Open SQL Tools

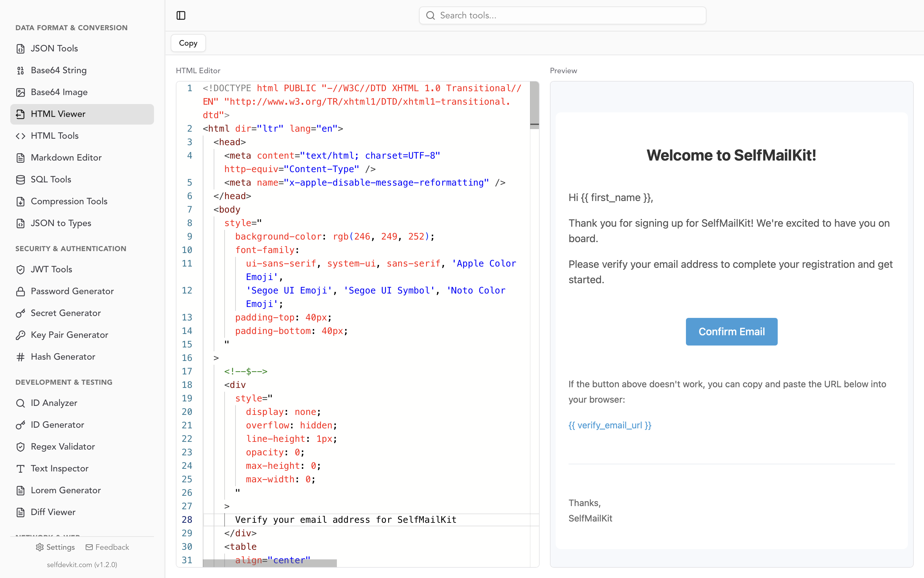click(x=82, y=179)
